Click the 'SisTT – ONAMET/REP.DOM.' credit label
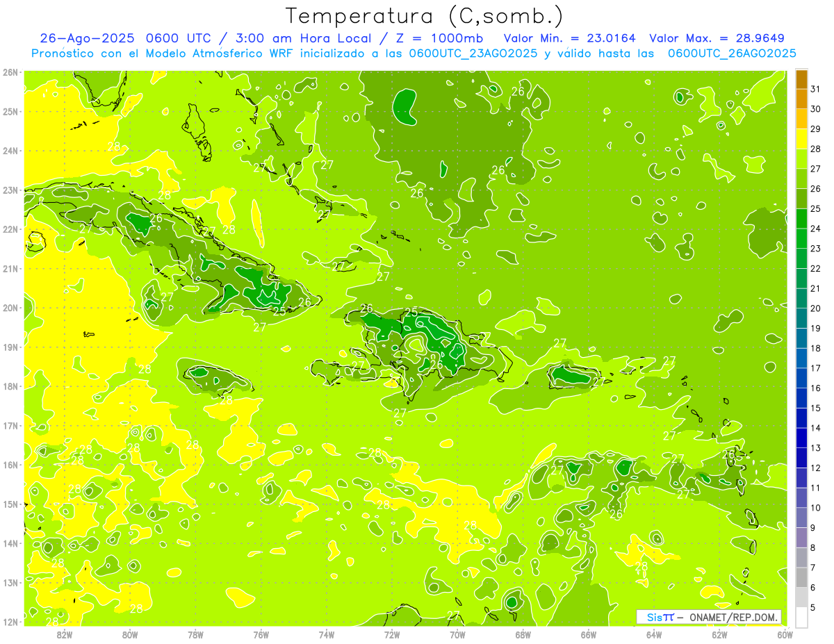 [x=709, y=617]
